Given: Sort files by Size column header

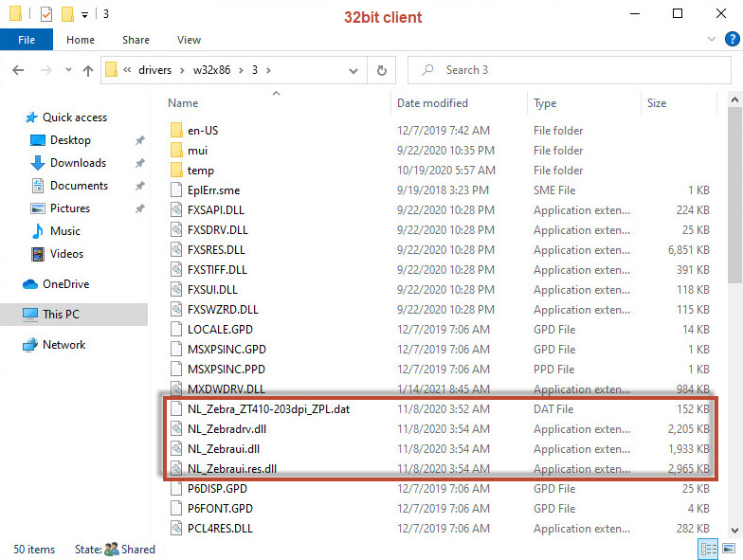Looking at the screenshot, I should (x=656, y=102).
